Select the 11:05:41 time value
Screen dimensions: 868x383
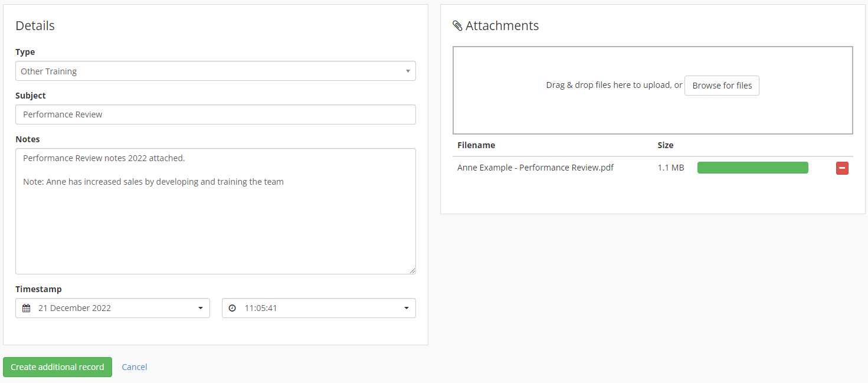point(261,308)
